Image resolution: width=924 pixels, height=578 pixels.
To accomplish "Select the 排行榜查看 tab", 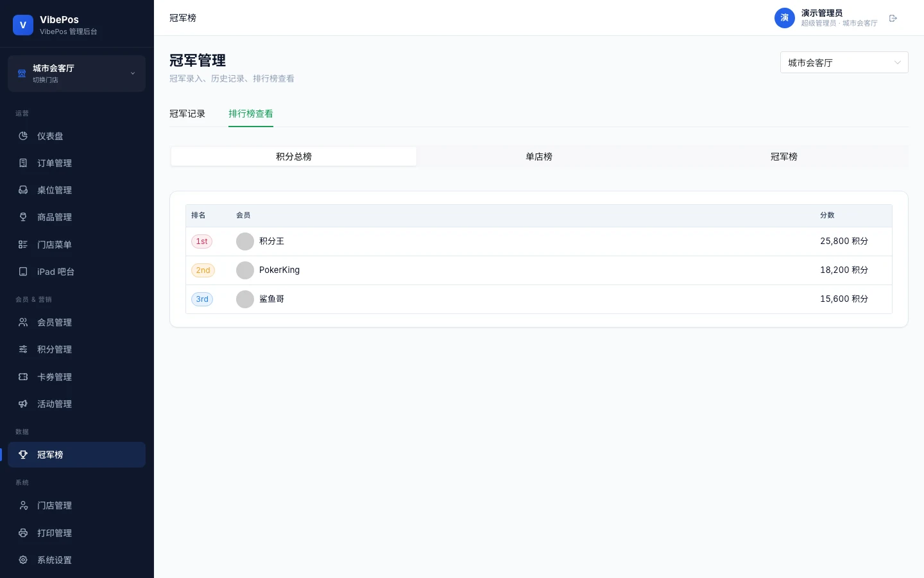I will click(251, 114).
